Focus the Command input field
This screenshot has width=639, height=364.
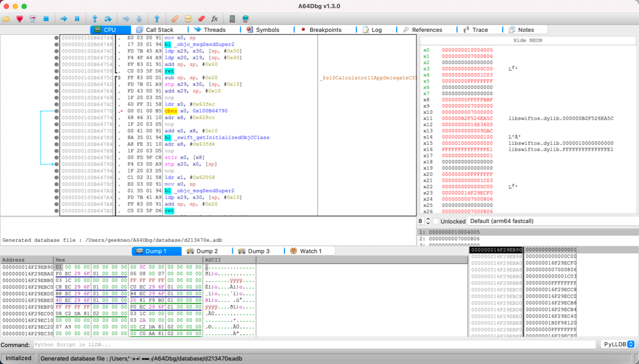point(314,345)
